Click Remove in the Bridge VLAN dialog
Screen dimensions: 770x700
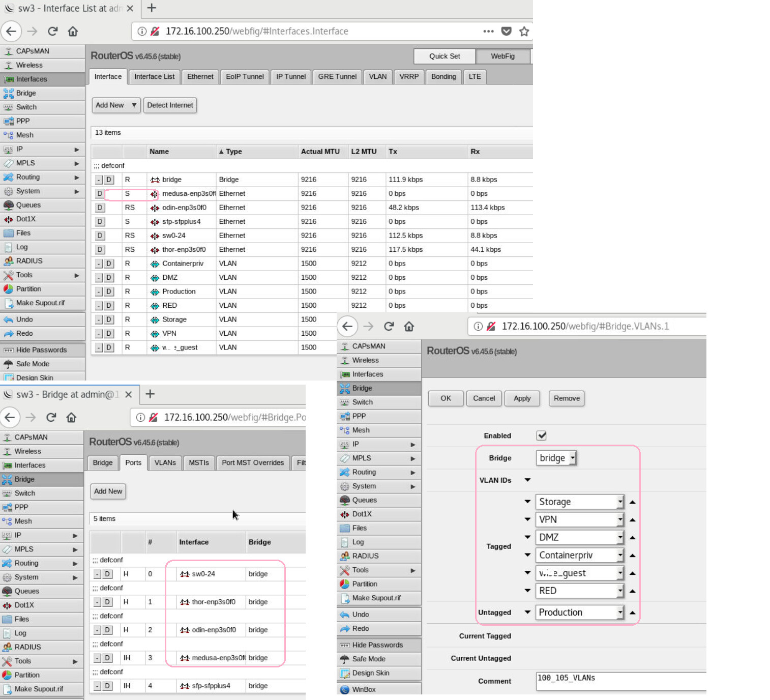567,398
